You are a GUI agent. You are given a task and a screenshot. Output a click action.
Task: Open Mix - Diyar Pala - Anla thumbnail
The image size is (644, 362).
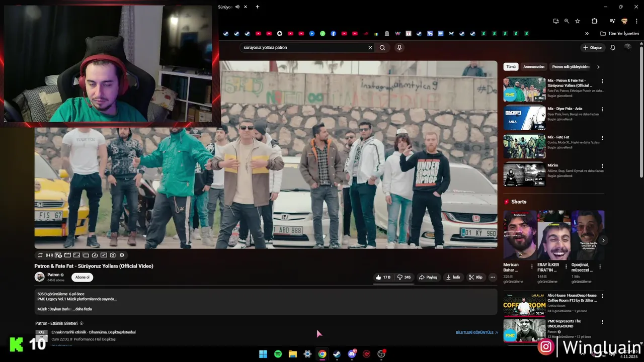pos(524,118)
